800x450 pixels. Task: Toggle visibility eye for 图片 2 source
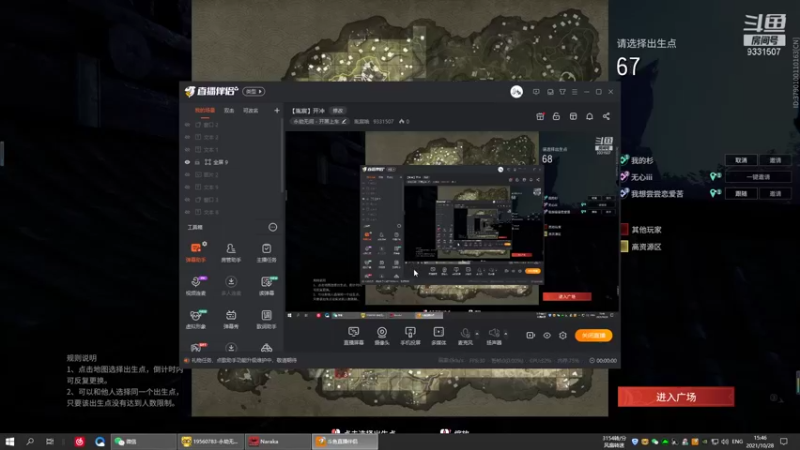[x=187, y=174]
